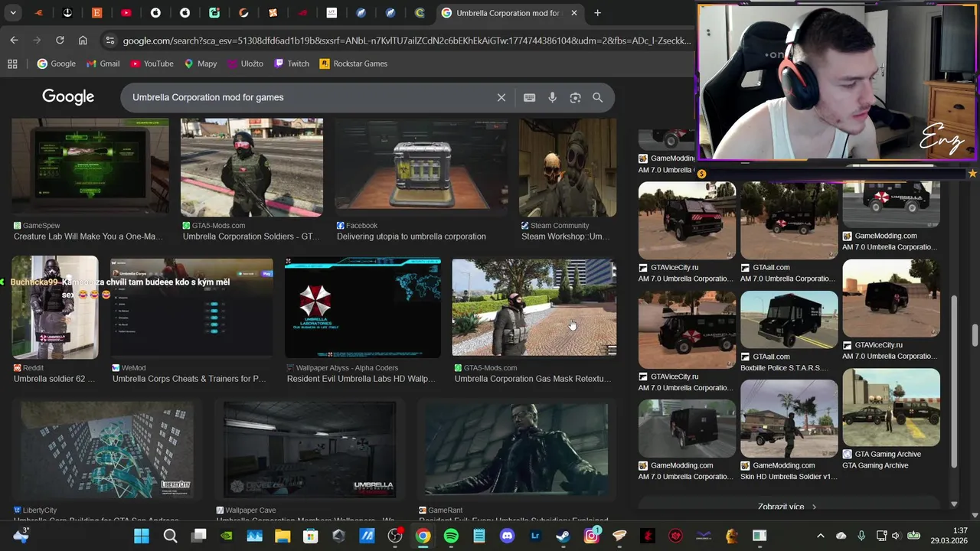The height and width of the screenshot is (551, 980).
Task: Click the address bar URL
Action: [x=406, y=41]
